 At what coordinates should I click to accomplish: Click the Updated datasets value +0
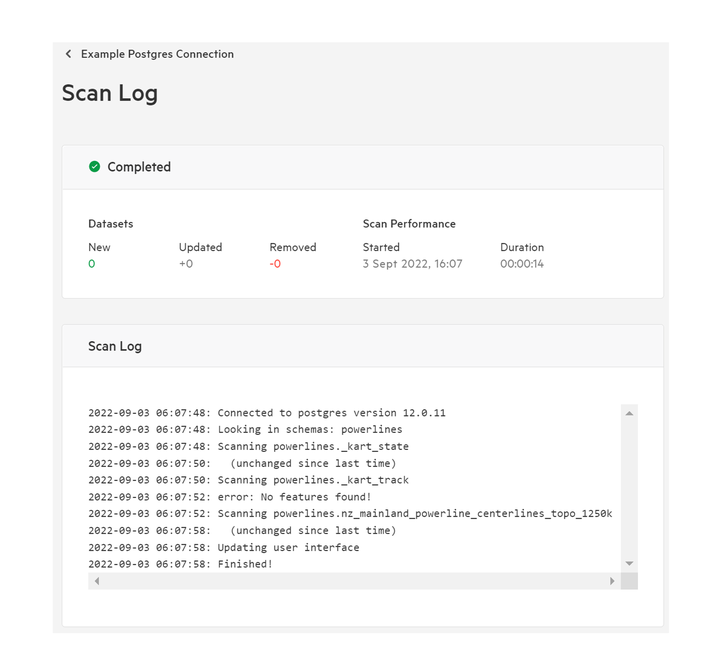click(186, 264)
